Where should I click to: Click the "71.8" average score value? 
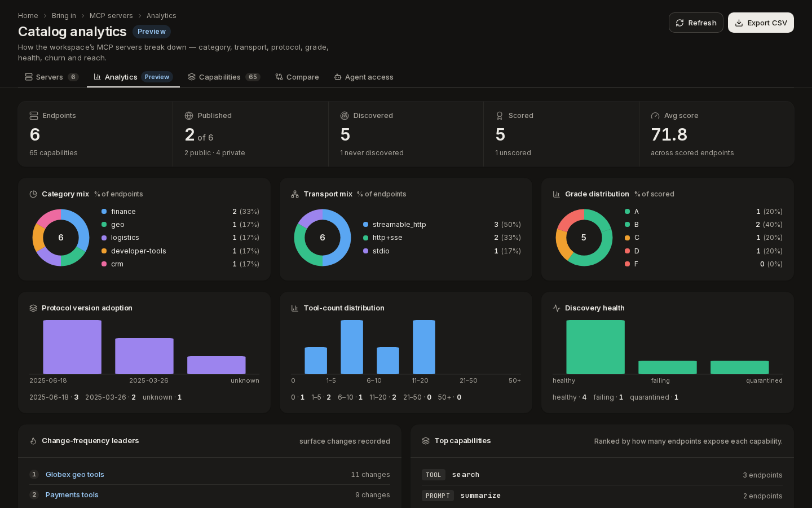[669, 135]
